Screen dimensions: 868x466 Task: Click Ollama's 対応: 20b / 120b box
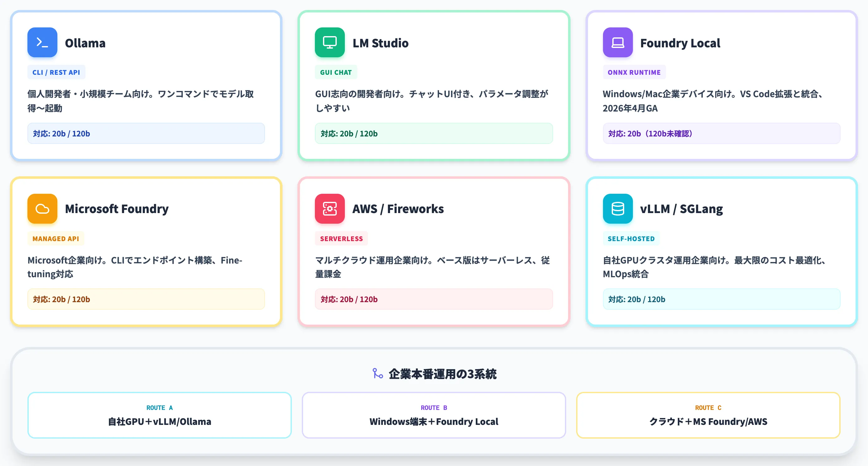click(146, 133)
